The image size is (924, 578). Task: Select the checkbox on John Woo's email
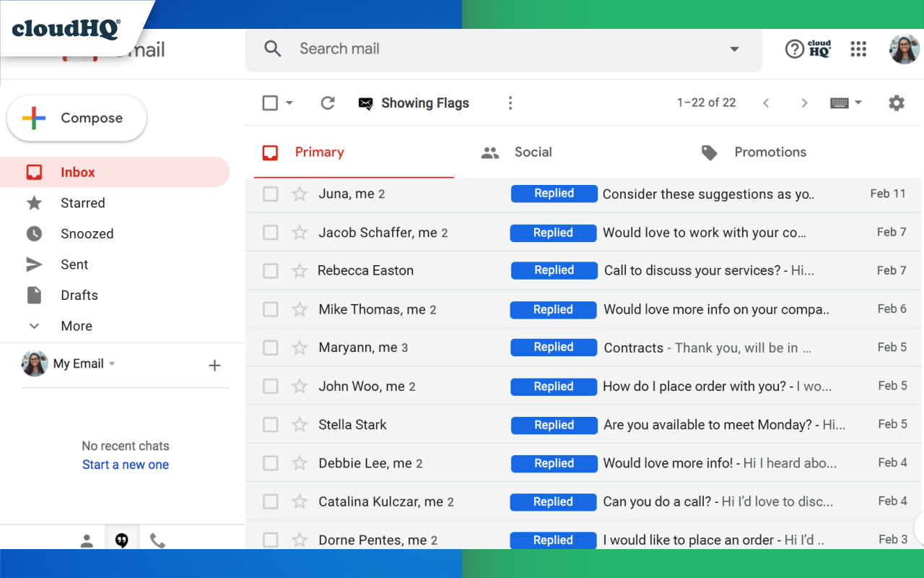pos(270,386)
